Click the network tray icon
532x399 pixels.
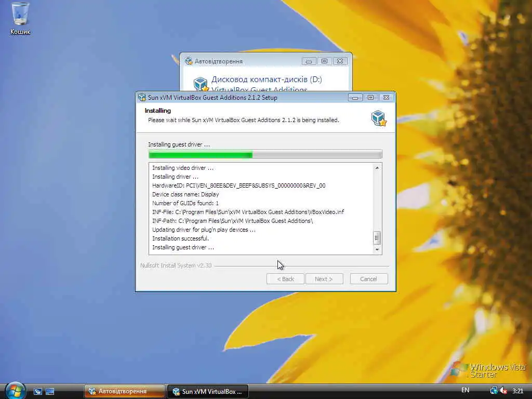pos(494,391)
